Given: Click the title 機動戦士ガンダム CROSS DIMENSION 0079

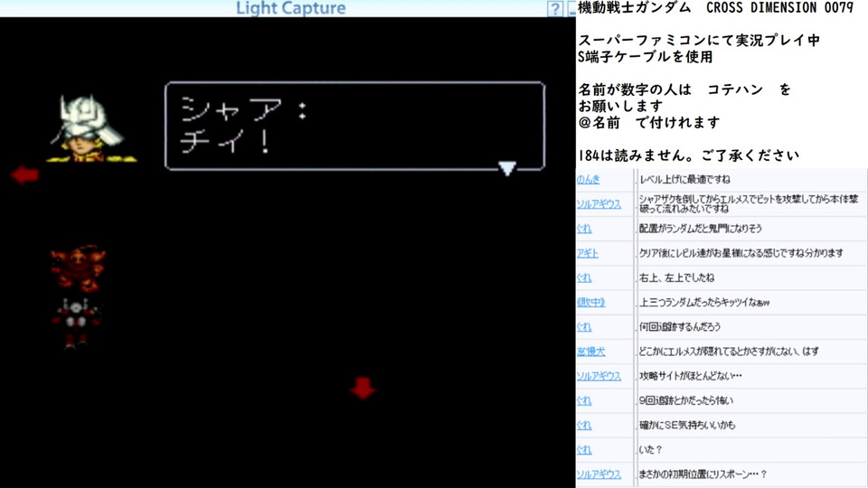Looking at the screenshot, I should (716, 8).
